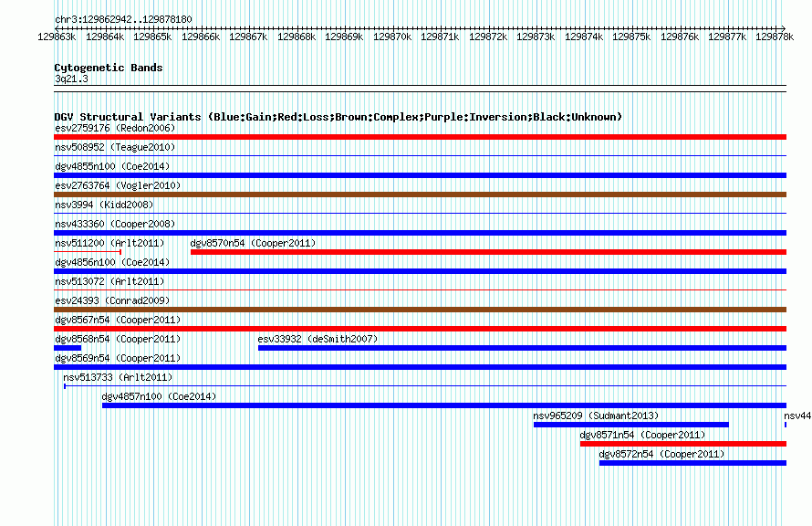Viewport: 812px width, 526px height.
Task: Click the nsv3994 (Kidd2008) label
Action: (104, 205)
